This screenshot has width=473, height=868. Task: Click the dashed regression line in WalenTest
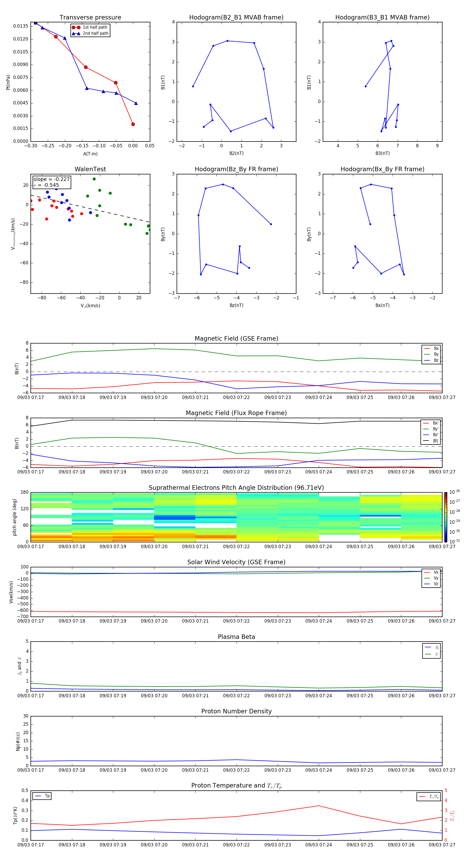(x=90, y=209)
